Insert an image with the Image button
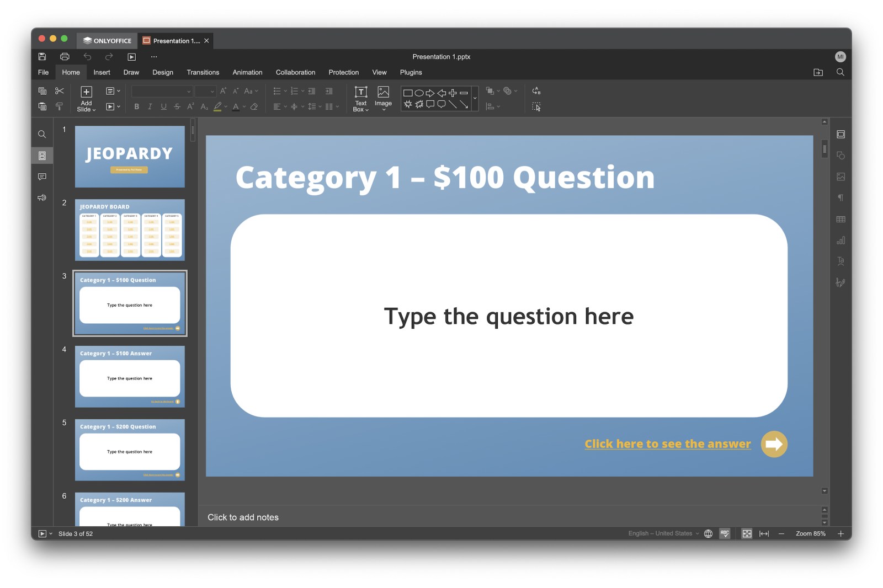883x588 pixels. coord(383,98)
